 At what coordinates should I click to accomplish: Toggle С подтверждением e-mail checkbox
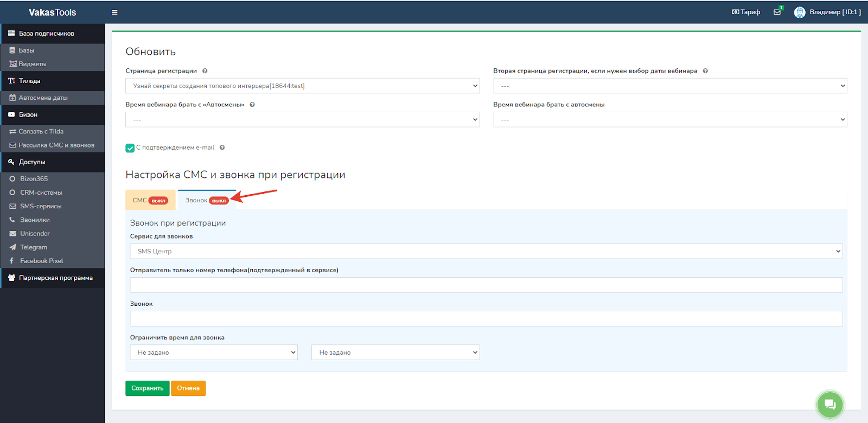(x=130, y=148)
